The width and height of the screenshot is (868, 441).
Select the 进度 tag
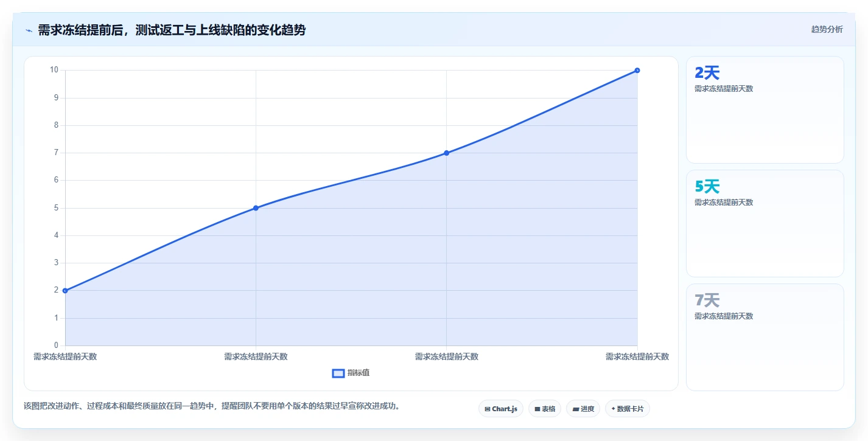(583, 409)
